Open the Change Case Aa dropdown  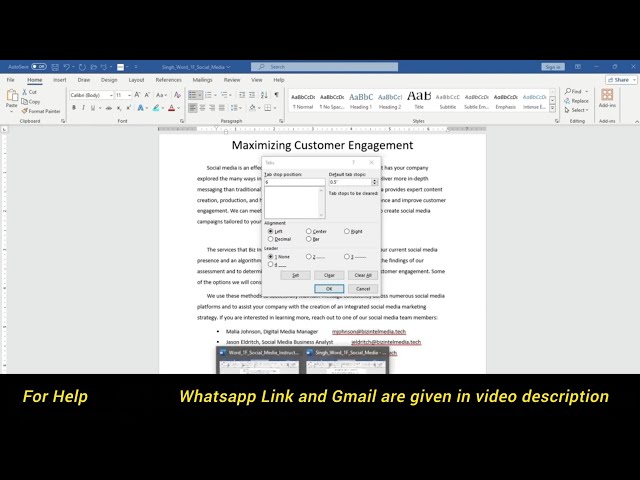click(161, 95)
